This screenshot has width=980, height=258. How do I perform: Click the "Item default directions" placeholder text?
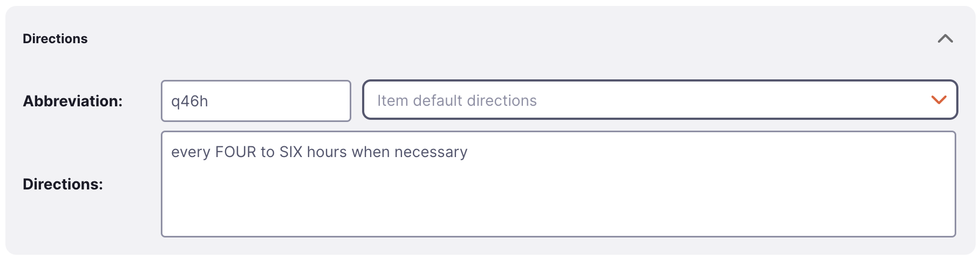tap(457, 100)
